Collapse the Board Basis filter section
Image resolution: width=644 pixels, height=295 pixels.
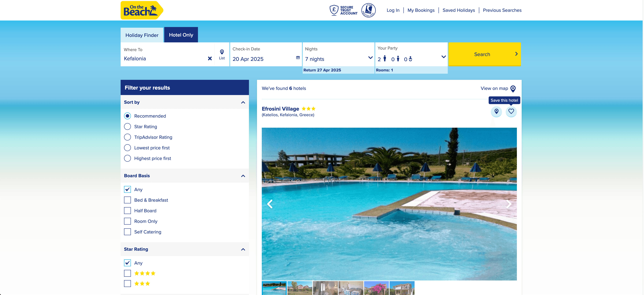[243, 176]
